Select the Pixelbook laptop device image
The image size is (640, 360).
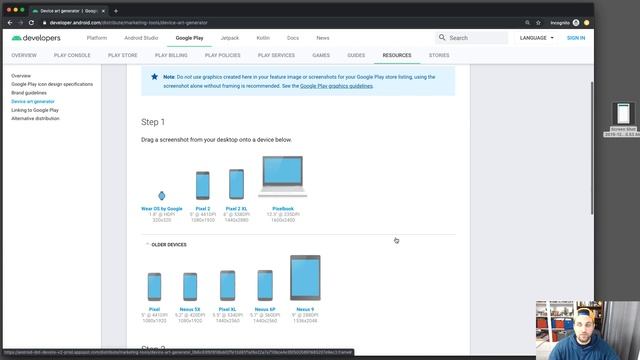pyautogui.click(x=282, y=176)
